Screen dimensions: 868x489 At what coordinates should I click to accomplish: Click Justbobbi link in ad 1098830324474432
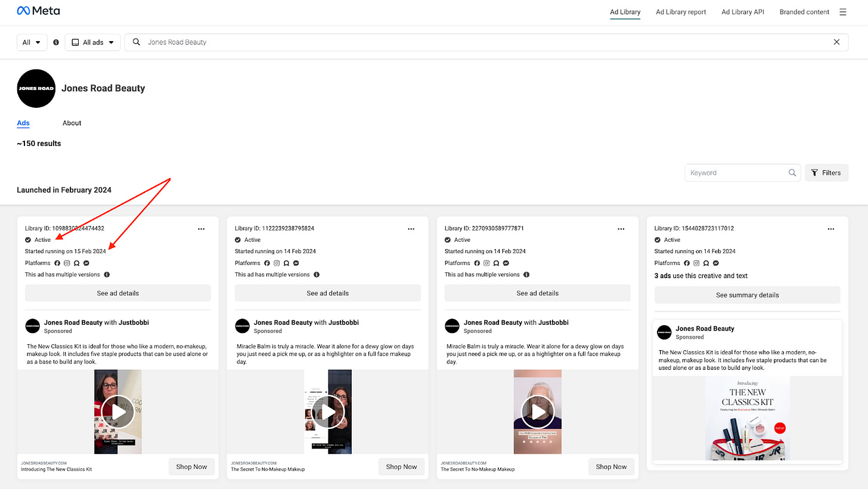tap(134, 322)
